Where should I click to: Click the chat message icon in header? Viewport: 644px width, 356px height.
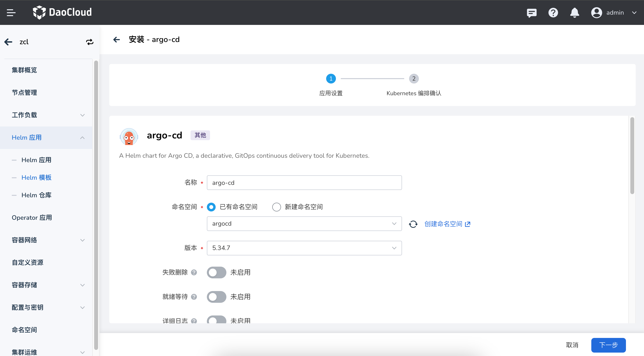click(532, 12)
